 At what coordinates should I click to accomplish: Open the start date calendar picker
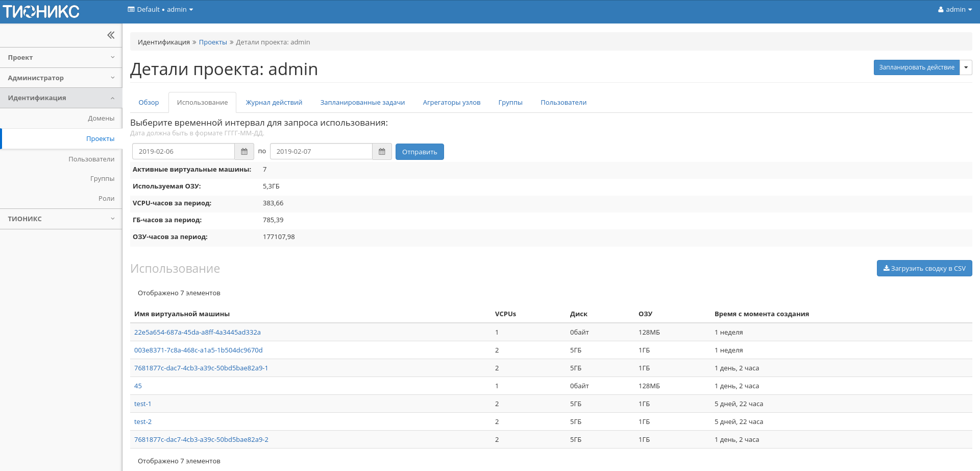click(x=244, y=152)
